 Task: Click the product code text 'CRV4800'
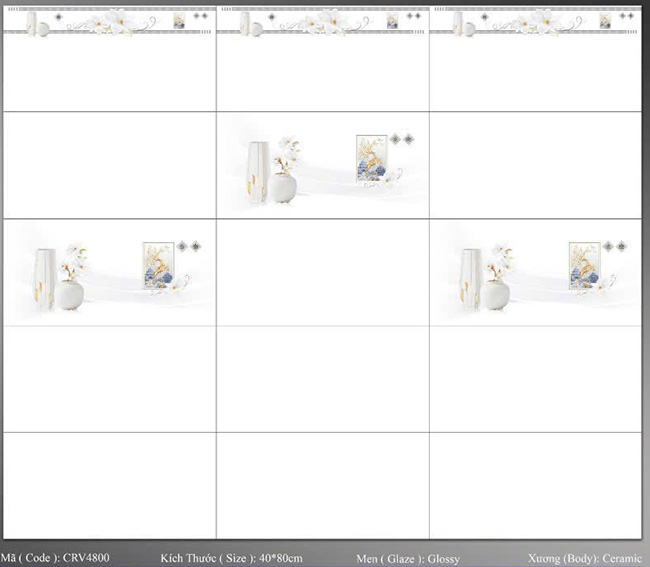86,557
